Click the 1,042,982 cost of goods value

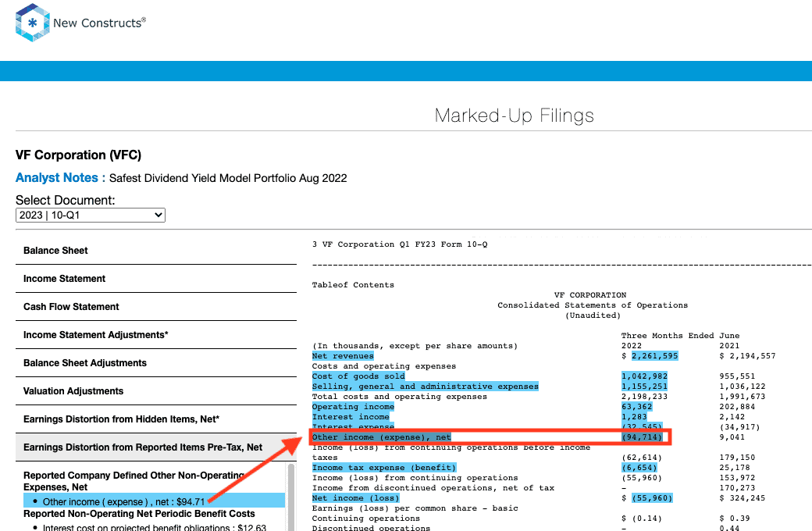644,376
